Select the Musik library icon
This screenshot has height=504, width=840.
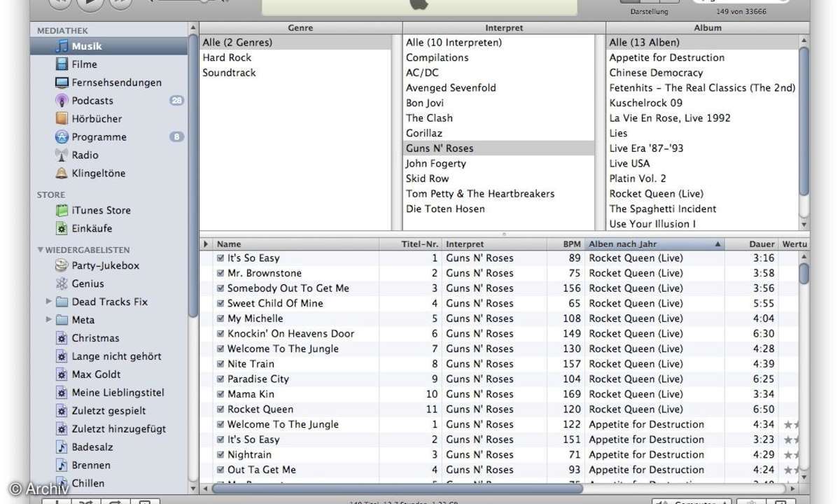(62, 46)
